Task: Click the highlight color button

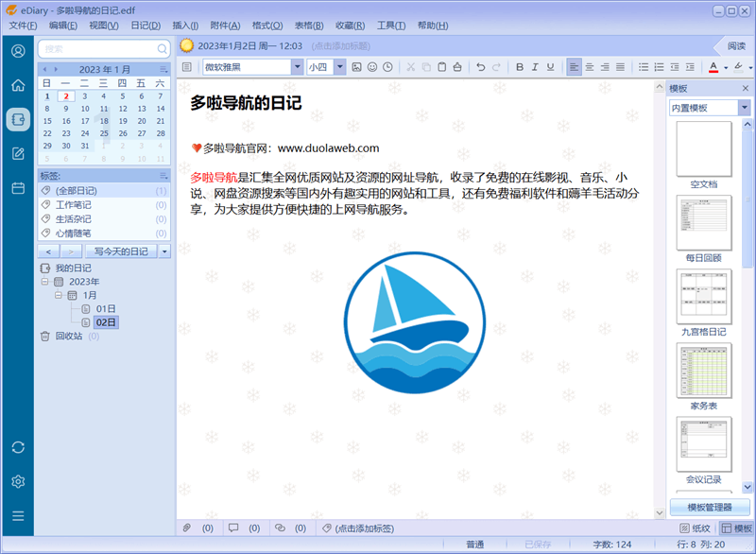Action: [x=738, y=67]
